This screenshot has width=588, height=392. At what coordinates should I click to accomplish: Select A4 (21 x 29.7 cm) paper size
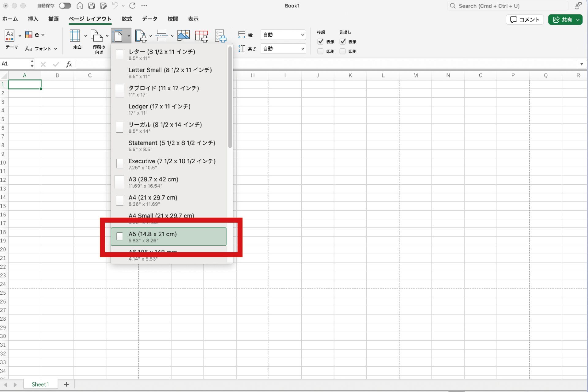pos(153,200)
